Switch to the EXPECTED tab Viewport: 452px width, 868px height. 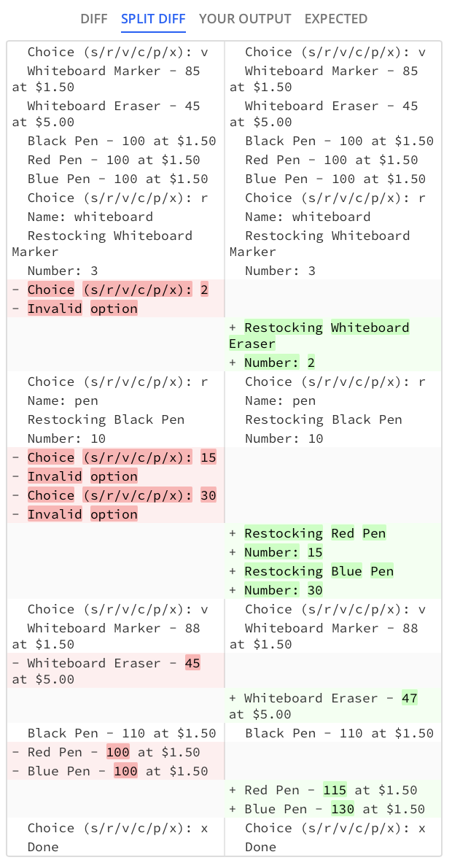[x=336, y=19]
